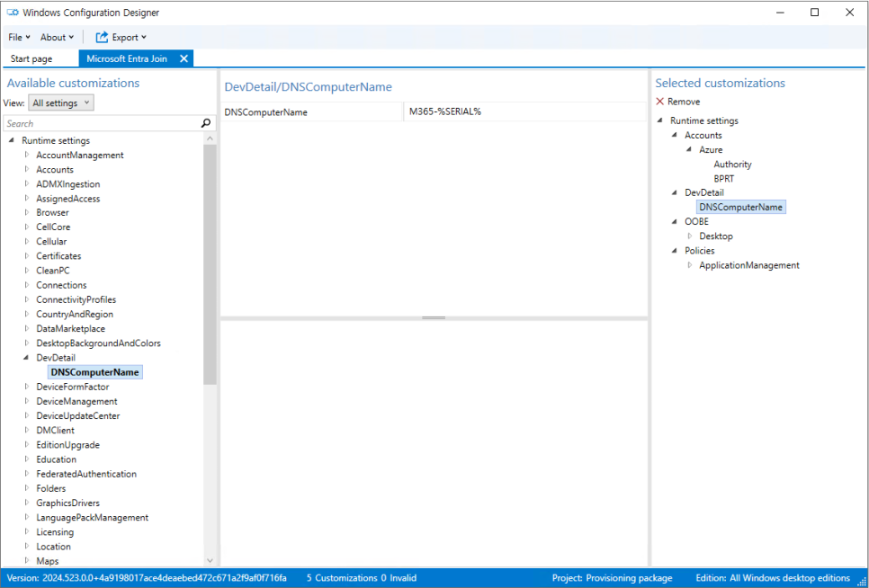Select DesktopBackgroundAndColors tree item

[x=99, y=343]
